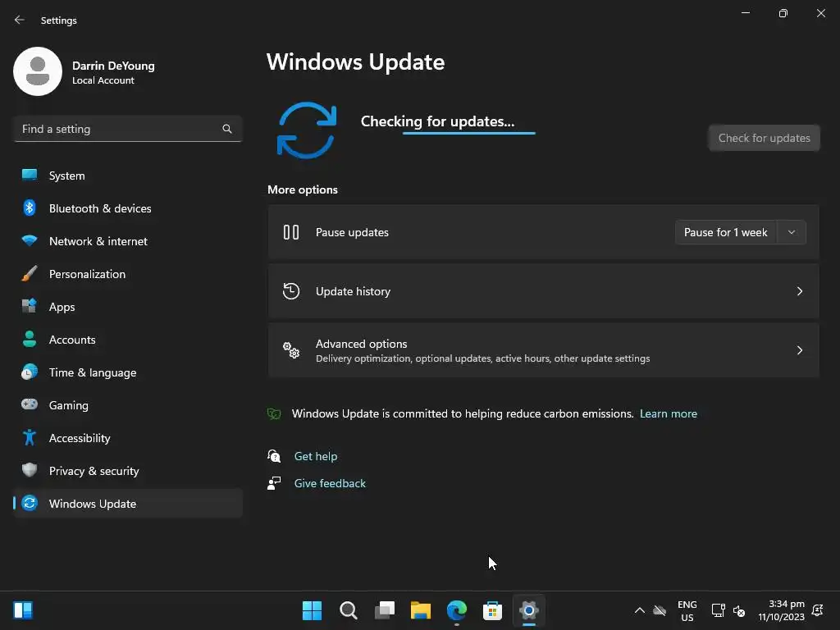Click the Find a setting search field

(128, 129)
